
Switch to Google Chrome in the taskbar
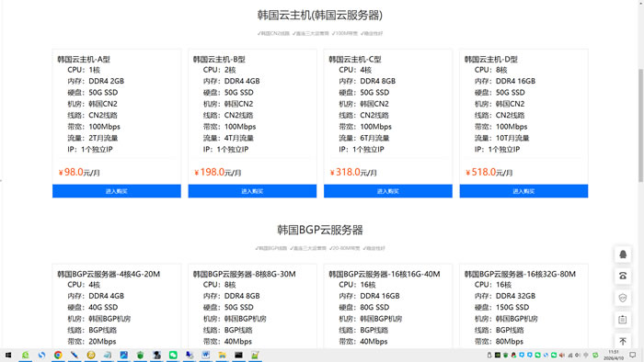pyautogui.click(x=58, y=355)
